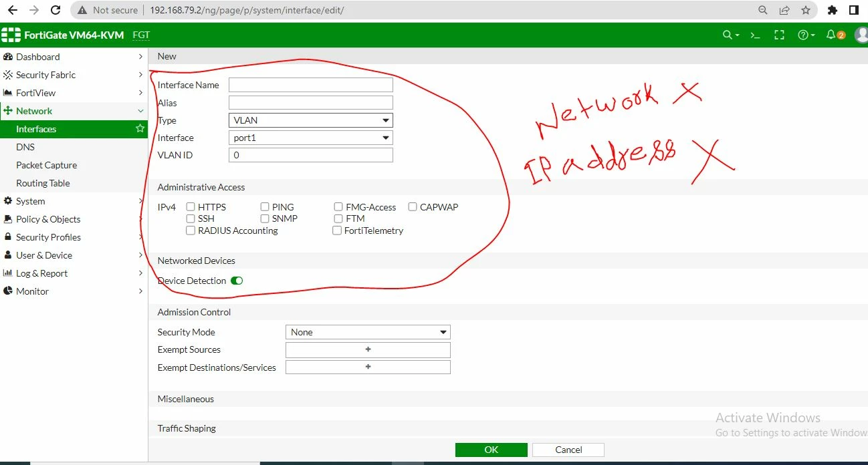Focus the Alias text field
The image size is (868, 465).
(x=311, y=103)
